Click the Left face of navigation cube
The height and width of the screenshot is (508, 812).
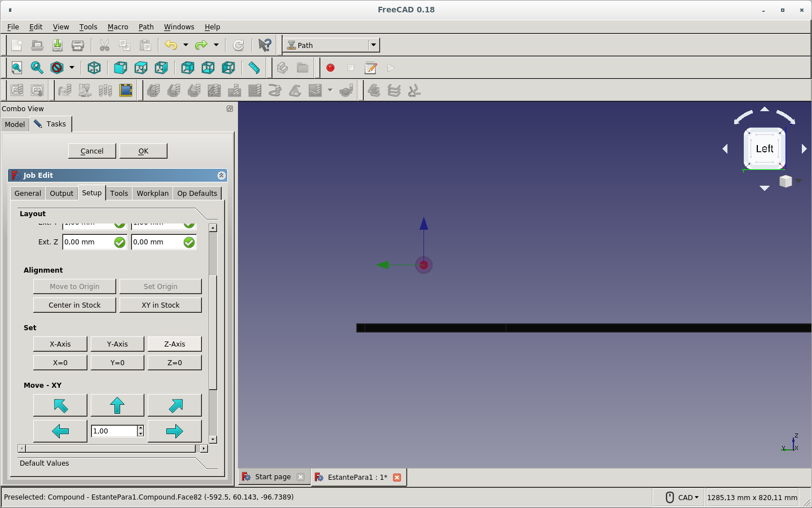[765, 148]
